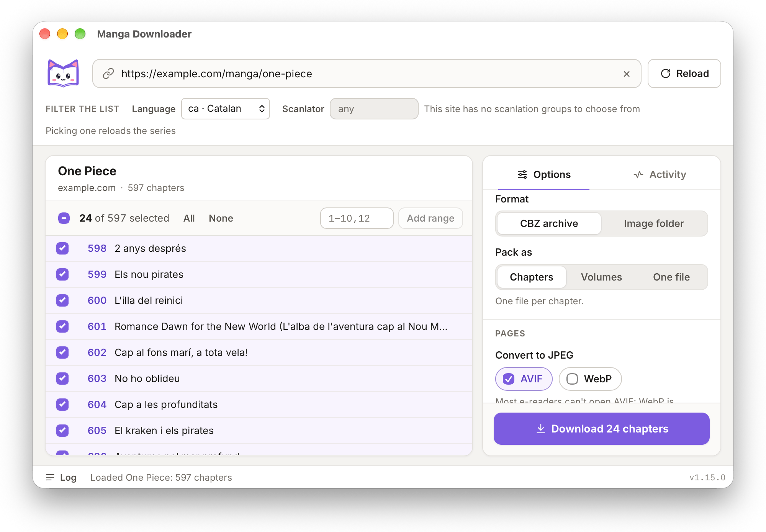The width and height of the screenshot is (766, 532).
Task: Pack as One file
Action: 671,277
